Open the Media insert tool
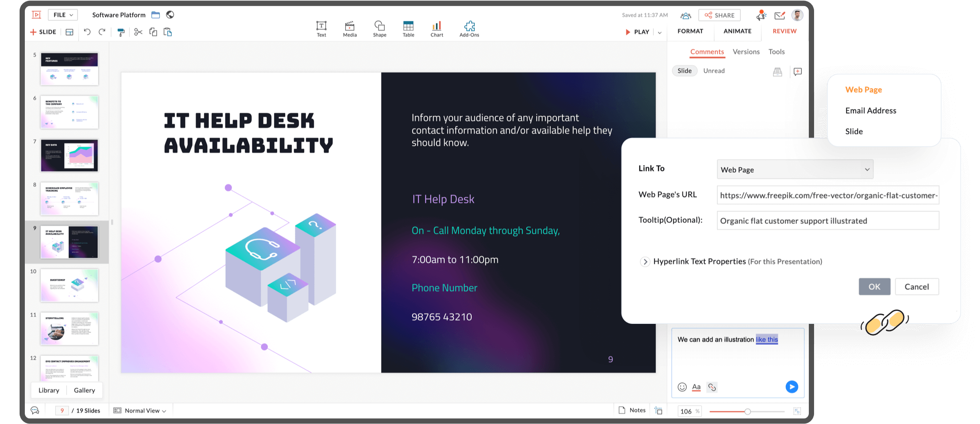This screenshot has width=980, height=424. (x=349, y=29)
